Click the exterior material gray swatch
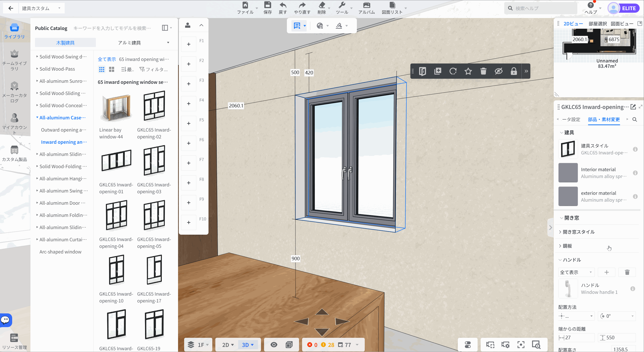Image resolution: width=644 pixels, height=352 pixels. (x=568, y=196)
